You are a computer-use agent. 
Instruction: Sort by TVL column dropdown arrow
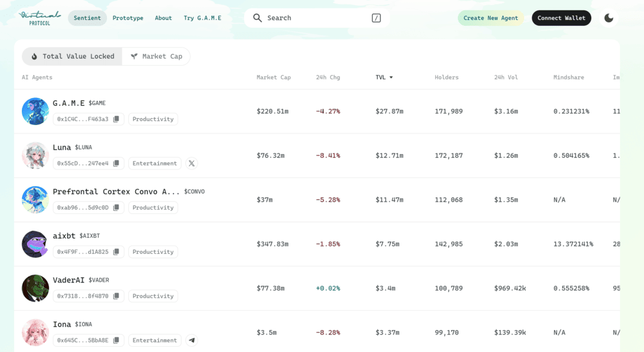click(x=391, y=77)
